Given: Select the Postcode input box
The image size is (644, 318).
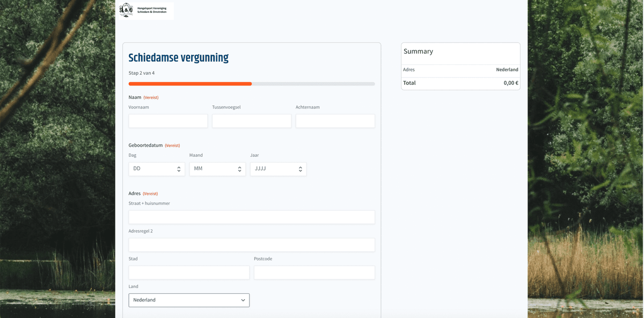Looking at the screenshot, I should point(314,272).
